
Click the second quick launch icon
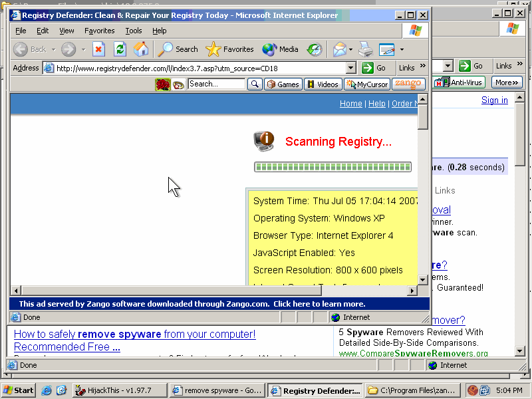[61, 390]
